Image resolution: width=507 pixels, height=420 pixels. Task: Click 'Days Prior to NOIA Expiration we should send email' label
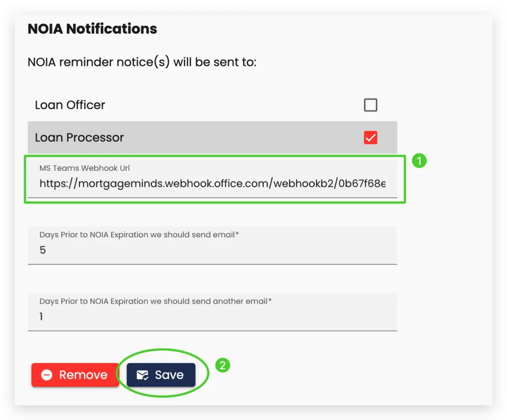[x=139, y=235]
